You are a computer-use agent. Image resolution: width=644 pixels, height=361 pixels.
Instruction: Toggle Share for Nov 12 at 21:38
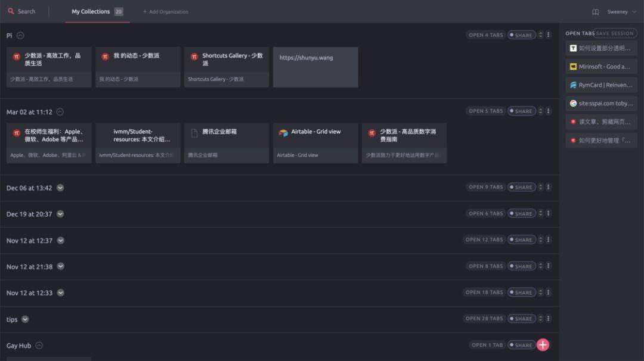point(522,266)
